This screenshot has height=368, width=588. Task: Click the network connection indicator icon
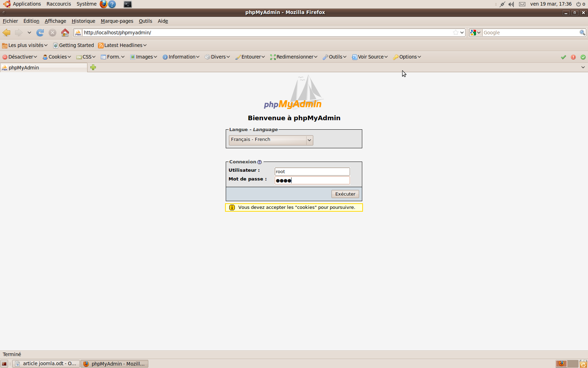(502, 4)
